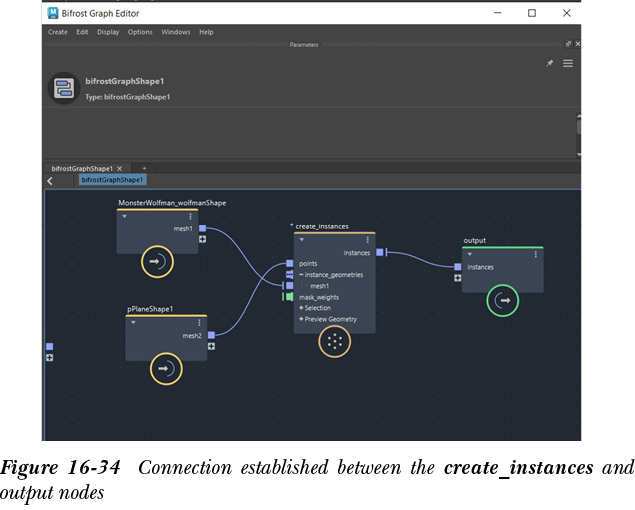Click the create_instances node dotted circle icon

click(334, 341)
